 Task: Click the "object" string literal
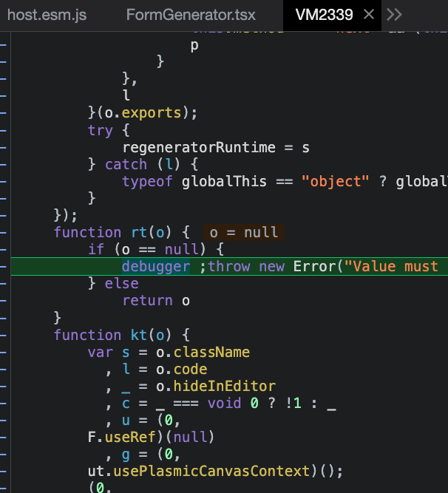point(335,181)
